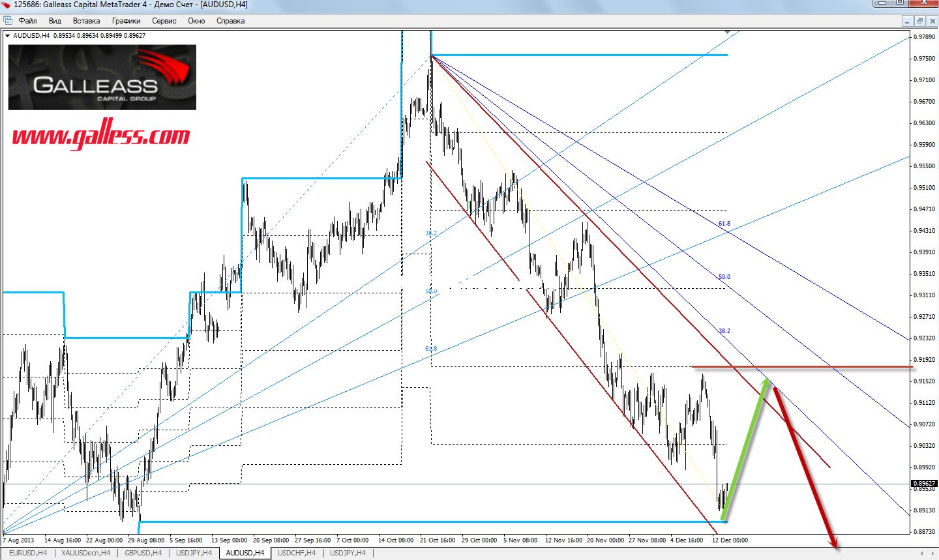This screenshot has width=939, height=560.
Task: Select the current price label 0.89627
Action: coord(924,484)
